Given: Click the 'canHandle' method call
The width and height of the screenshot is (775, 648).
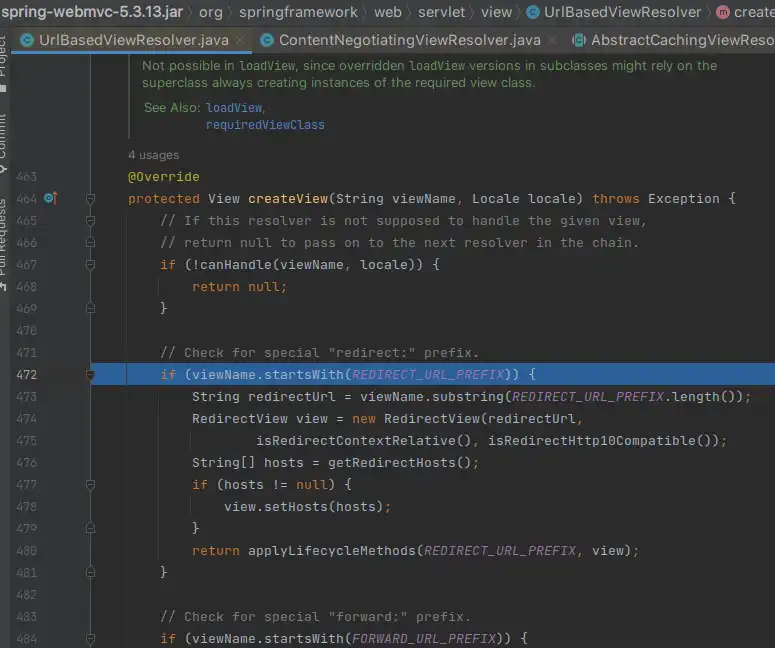Looking at the screenshot, I should 235,265.
